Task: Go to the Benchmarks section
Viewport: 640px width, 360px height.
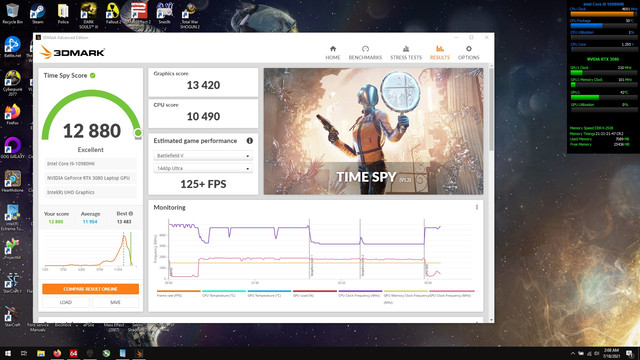Action: point(365,53)
